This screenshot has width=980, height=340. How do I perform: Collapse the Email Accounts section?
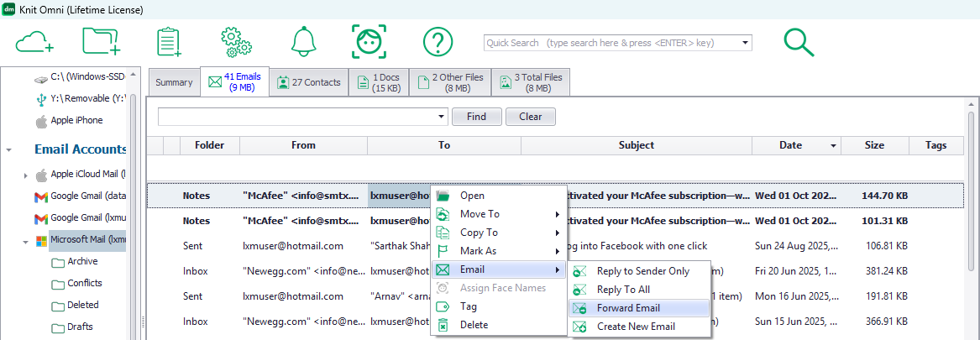click(9, 150)
